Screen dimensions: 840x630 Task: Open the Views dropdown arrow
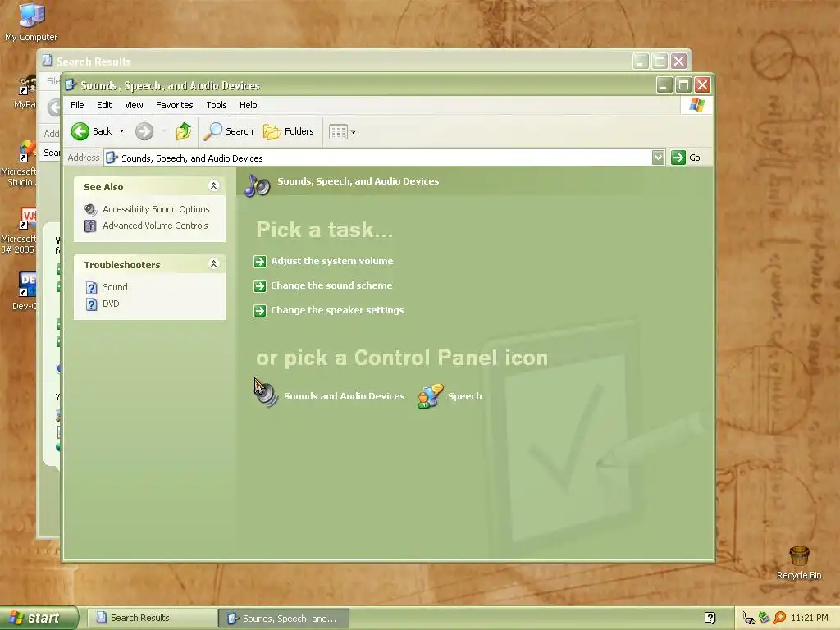coord(353,132)
